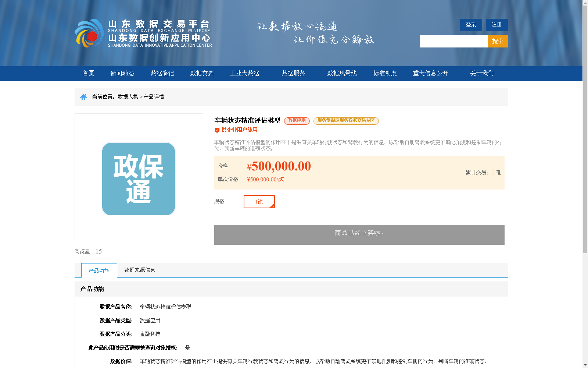The width and height of the screenshot is (588, 368).
Task: Switch to the 数据来源信息 tab
Action: (140, 270)
